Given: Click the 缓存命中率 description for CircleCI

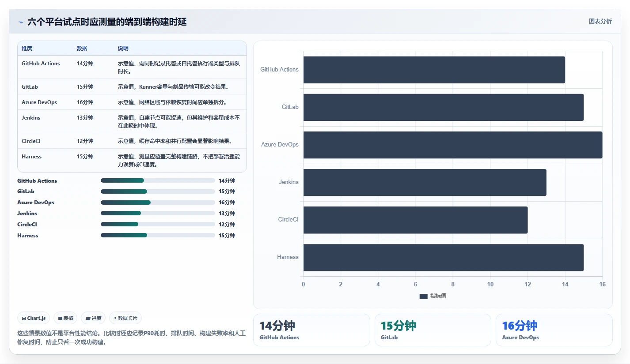Looking at the screenshot, I should click(x=175, y=141).
